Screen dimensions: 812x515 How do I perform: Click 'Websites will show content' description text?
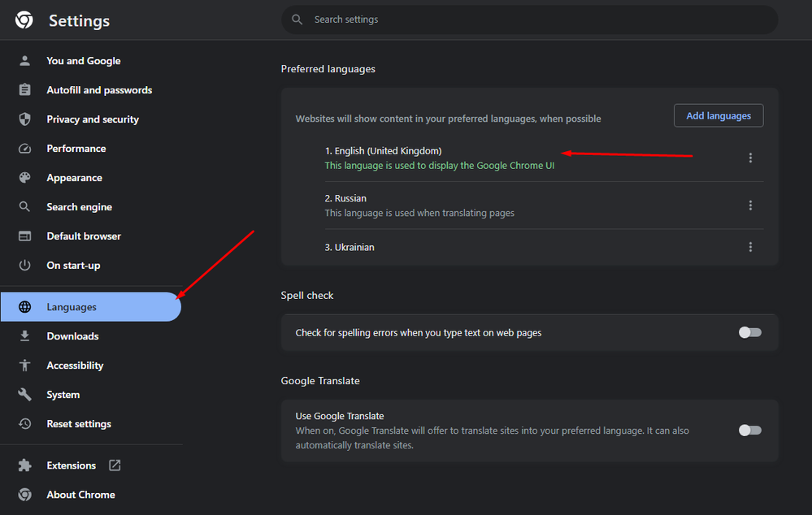point(448,119)
